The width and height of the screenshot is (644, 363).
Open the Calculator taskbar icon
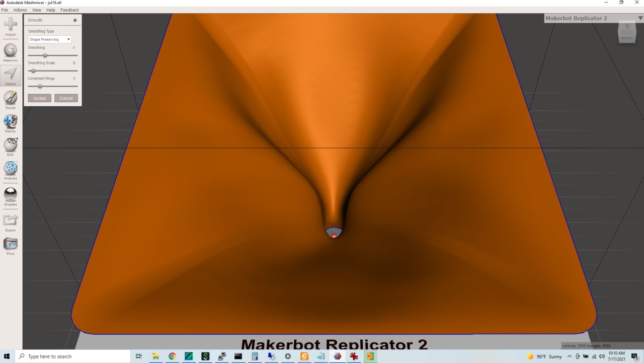click(x=255, y=356)
